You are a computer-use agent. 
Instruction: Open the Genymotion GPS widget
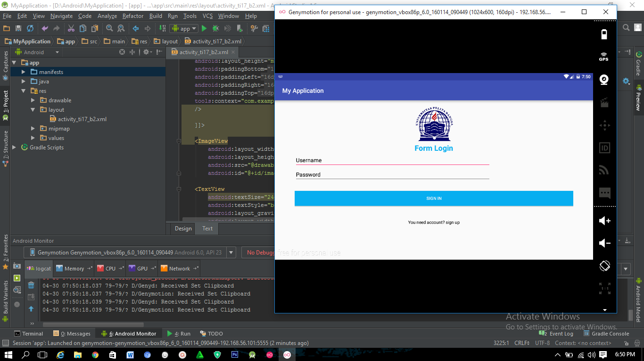(x=604, y=57)
